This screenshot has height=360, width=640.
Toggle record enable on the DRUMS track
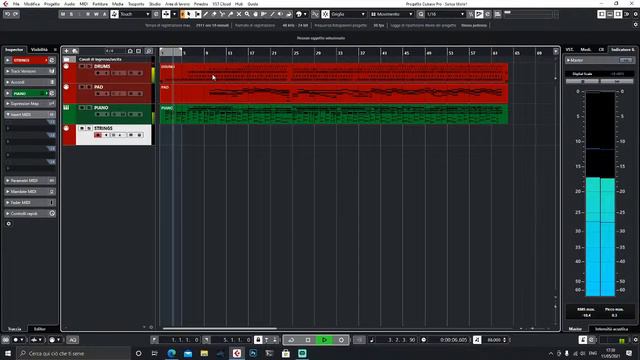click(x=98, y=73)
